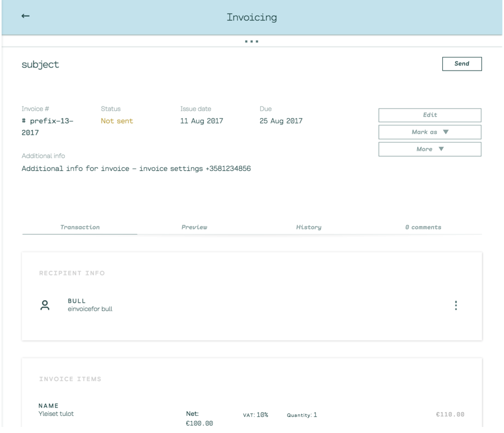Click the recipient person icon

45,305
